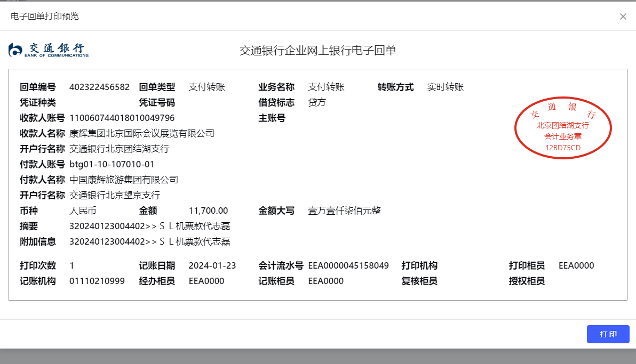
Task: Click payer account btg01-10-107010-01
Action: point(112,164)
